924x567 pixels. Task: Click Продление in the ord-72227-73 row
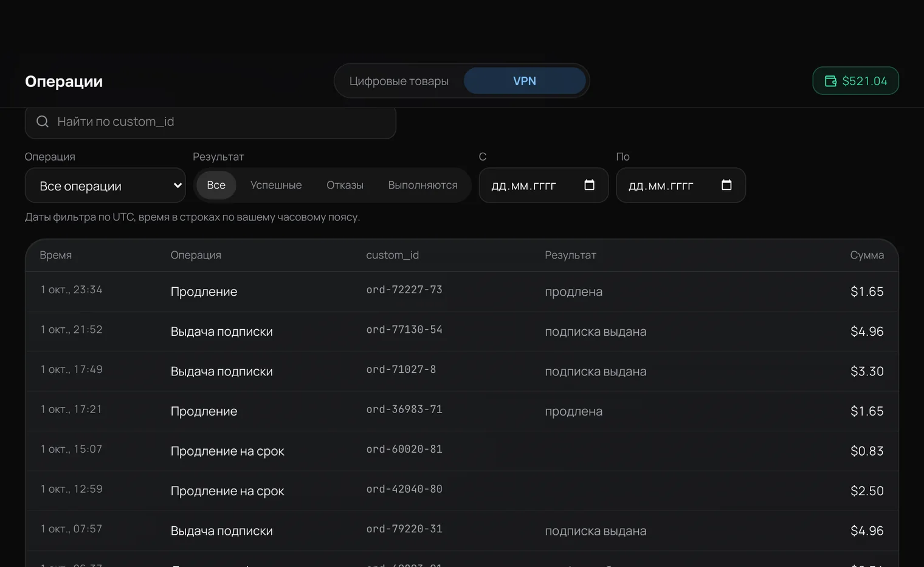click(204, 291)
